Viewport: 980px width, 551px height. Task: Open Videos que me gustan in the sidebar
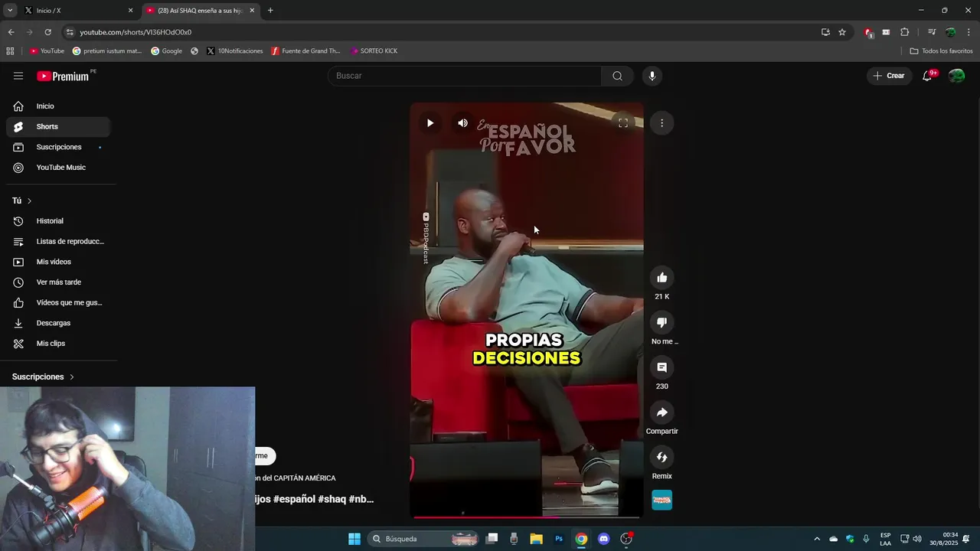tap(58, 303)
